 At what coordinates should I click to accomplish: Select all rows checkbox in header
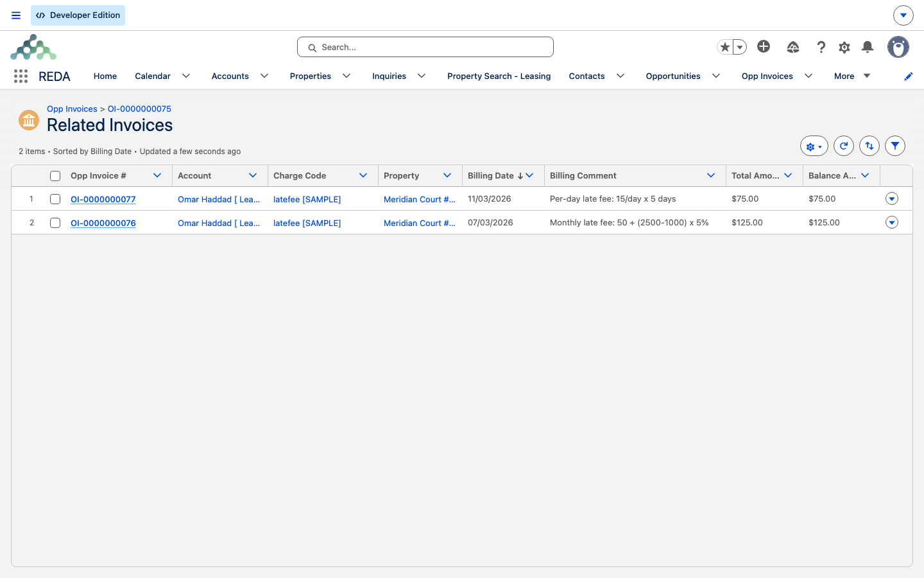coord(55,176)
